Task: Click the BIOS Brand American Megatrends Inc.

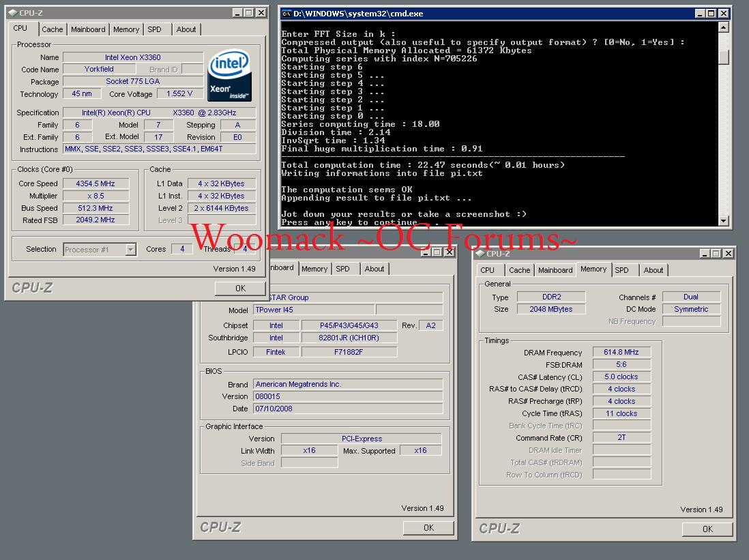Action: [348, 384]
